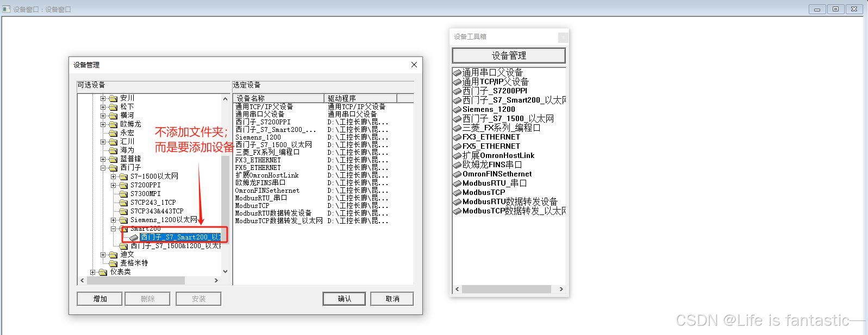Collapse the 西门子 tree node
Image resolution: width=868 pixels, height=335 pixels.
point(103,168)
